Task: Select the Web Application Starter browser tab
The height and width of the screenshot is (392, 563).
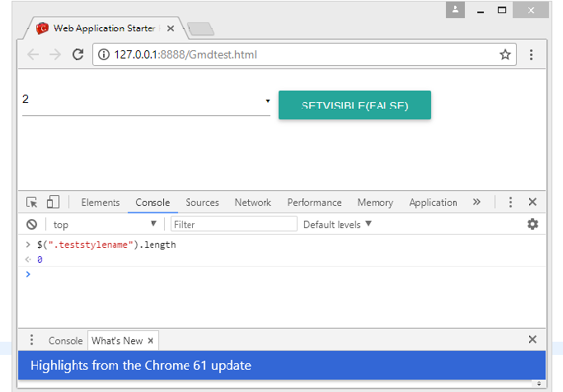Action: (104, 28)
